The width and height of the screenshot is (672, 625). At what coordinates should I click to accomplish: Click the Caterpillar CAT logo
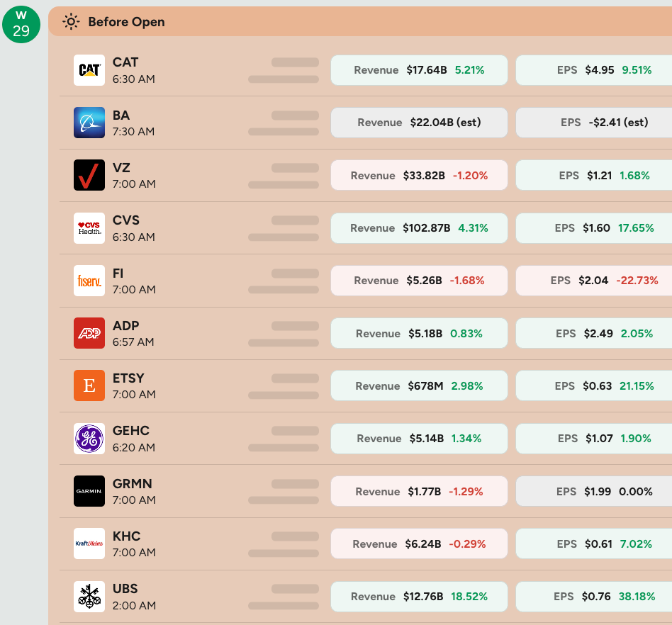[89, 70]
